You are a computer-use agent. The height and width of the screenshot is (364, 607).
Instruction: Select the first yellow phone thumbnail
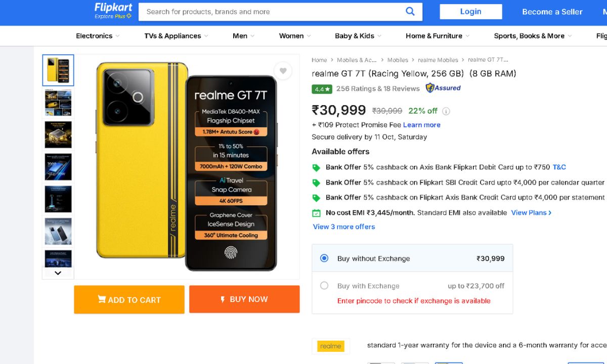coord(58,70)
